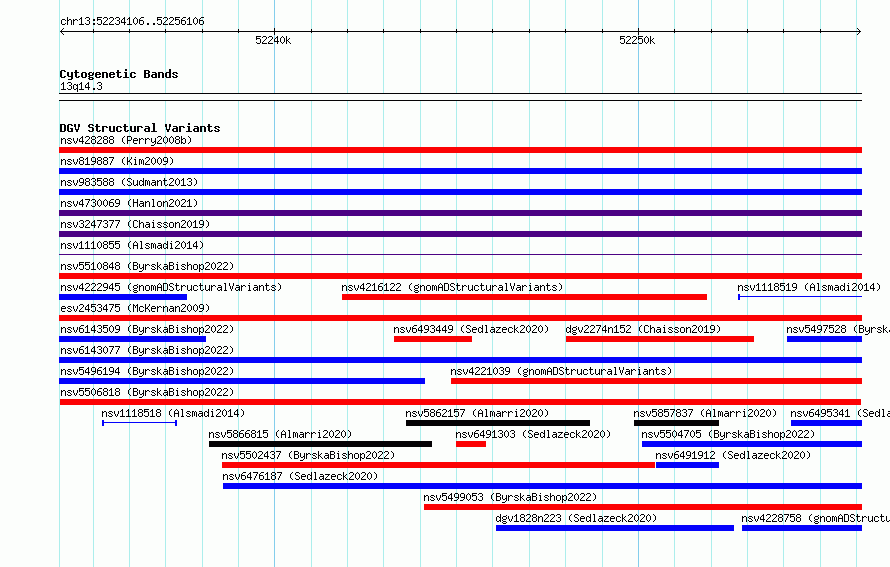Select dgv1828n223 (Sedlazeck2020) label
This screenshot has width=890, height=567.
pyautogui.click(x=576, y=518)
